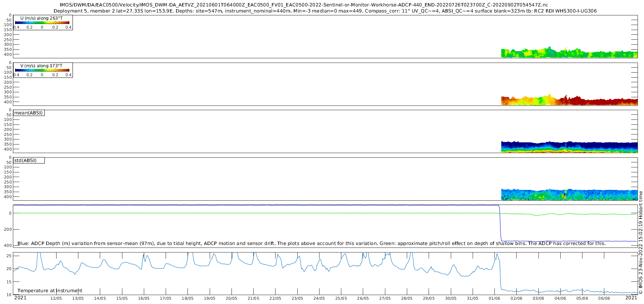The width and height of the screenshot is (644, 304).
Task: Click the 14/05 date tick label
Action: click(x=100, y=298)
